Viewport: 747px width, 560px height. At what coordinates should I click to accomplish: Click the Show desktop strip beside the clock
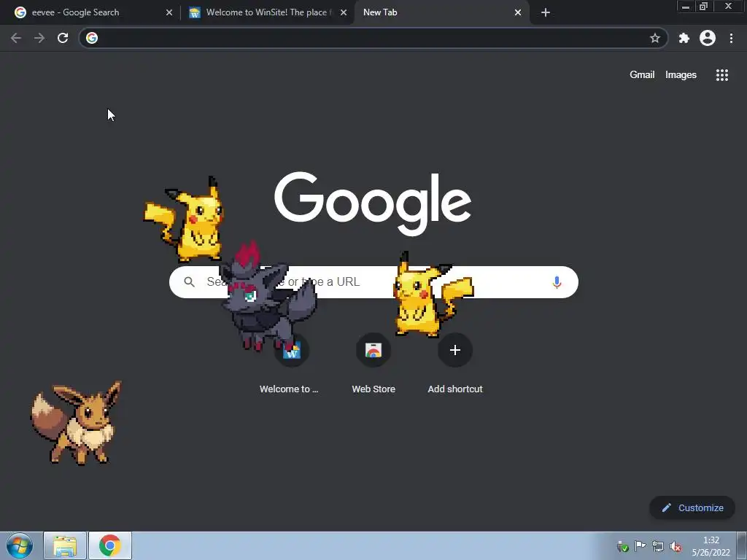pyautogui.click(x=742, y=546)
